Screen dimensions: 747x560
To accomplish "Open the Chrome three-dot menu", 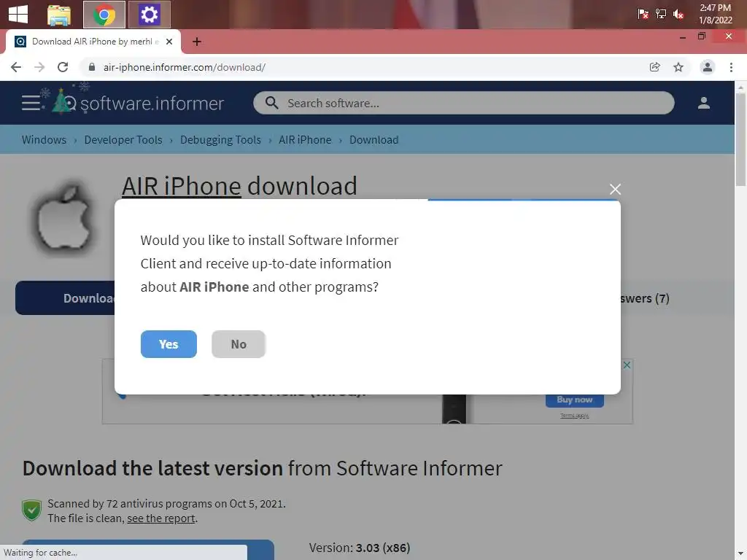I will tap(731, 67).
